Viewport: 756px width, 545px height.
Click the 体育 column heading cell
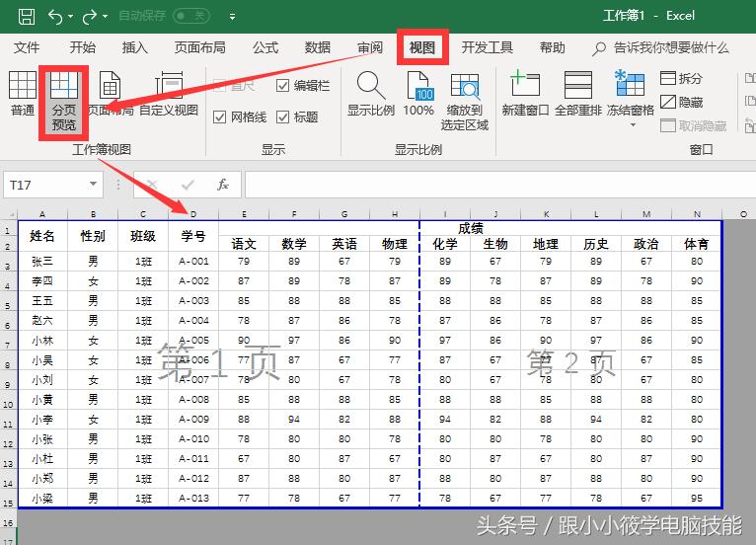696,244
